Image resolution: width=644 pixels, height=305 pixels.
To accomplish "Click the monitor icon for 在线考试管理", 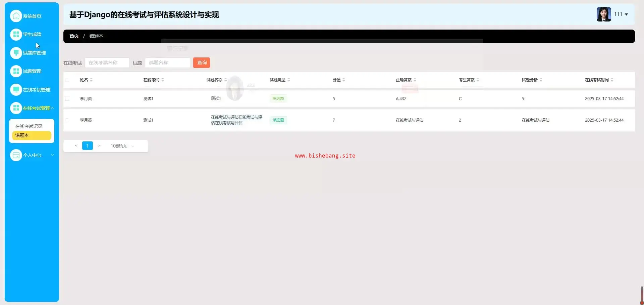I will (16, 90).
